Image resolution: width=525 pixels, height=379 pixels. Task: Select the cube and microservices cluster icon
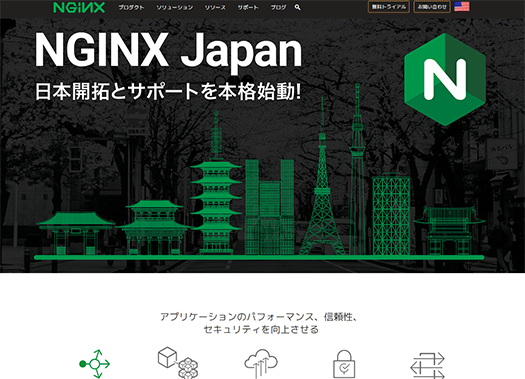point(178,363)
